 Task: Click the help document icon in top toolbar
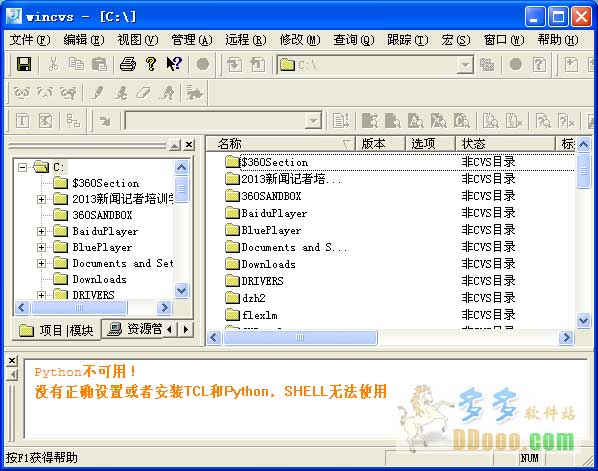539,64
